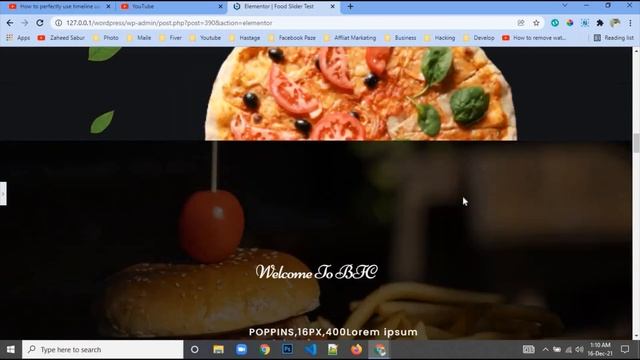The width and height of the screenshot is (640, 360).
Task: Click the scrollbar down arrow
Action: coord(636,336)
